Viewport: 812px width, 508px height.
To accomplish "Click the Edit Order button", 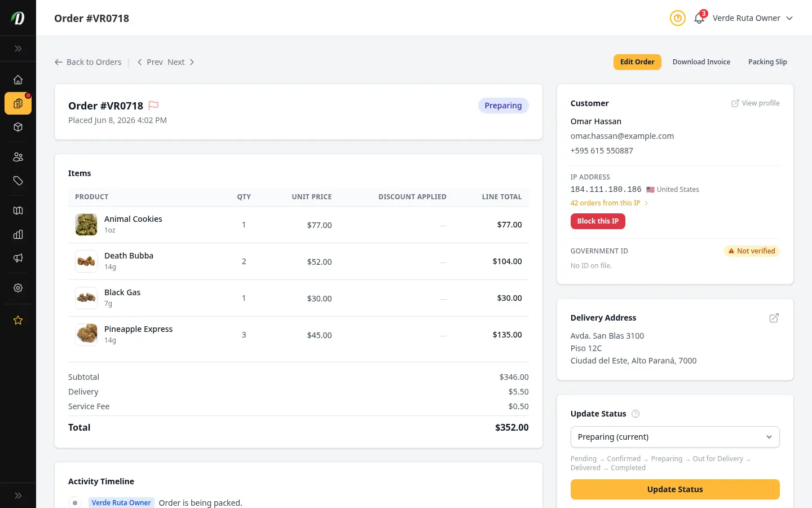I will pos(637,62).
